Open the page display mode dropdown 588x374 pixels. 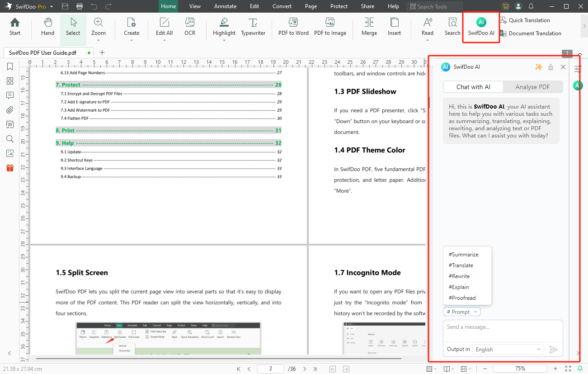click(x=449, y=369)
